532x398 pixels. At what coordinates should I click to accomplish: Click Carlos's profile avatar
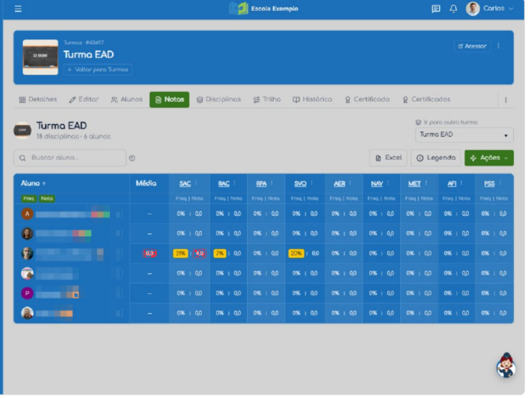click(473, 8)
